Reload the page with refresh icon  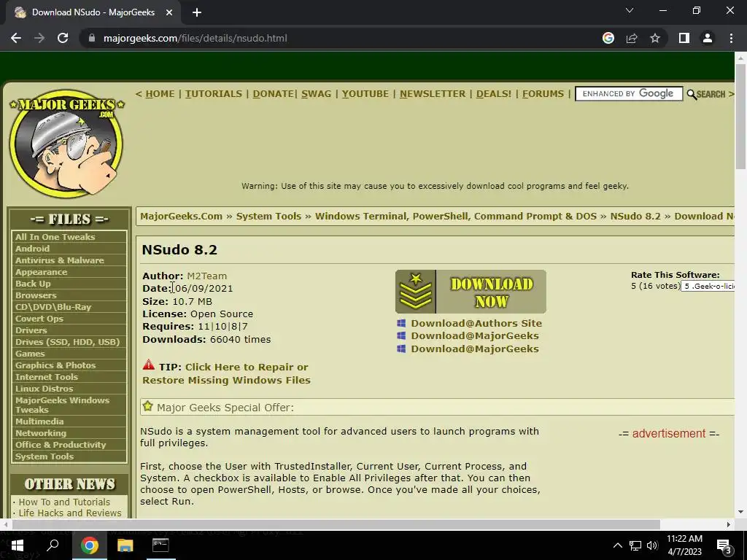(63, 38)
